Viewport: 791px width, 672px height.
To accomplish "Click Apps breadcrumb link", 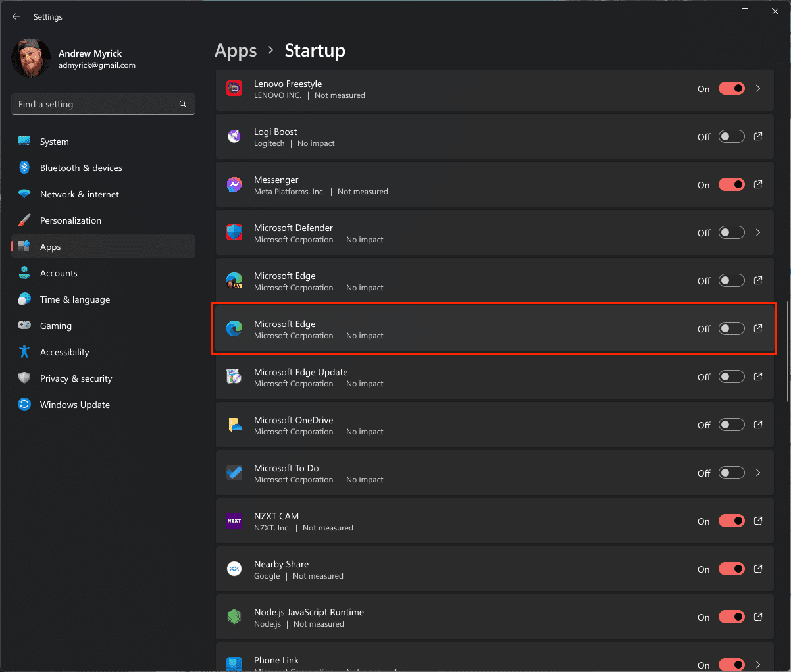I will click(x=236, y=51).
